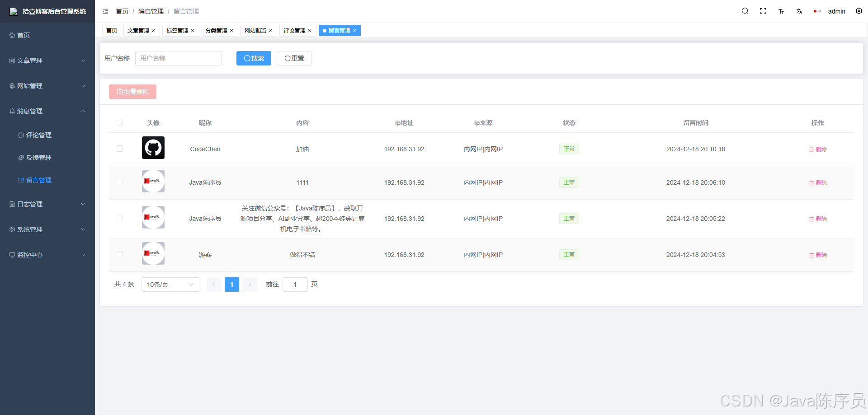
Task: Expand 日志管理 in the sidebar
Action: point(47,204)
